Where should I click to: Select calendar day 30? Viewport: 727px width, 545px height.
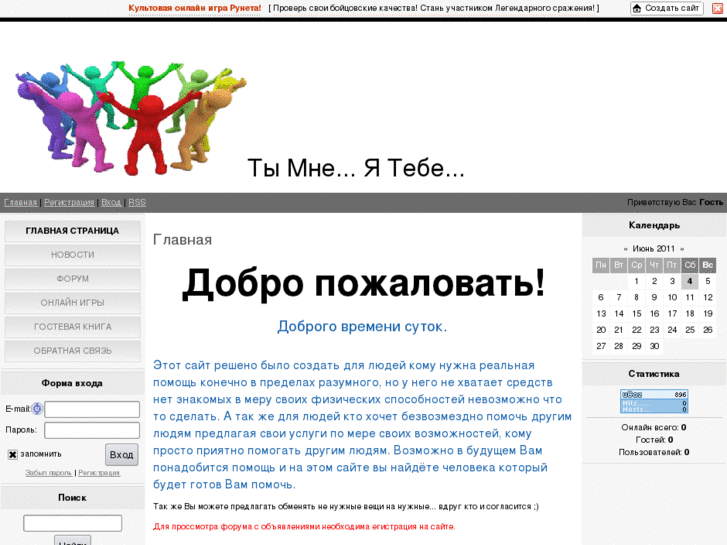(x=654, y=346)
